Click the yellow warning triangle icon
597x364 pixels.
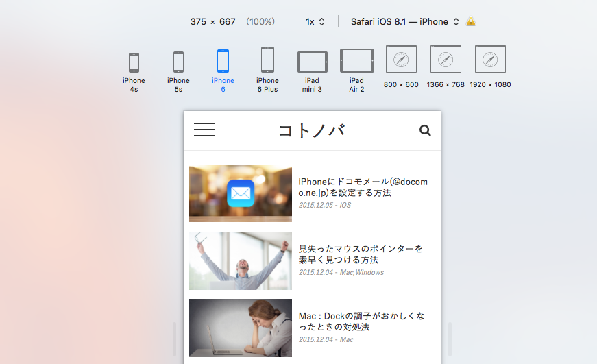[471, 21]
